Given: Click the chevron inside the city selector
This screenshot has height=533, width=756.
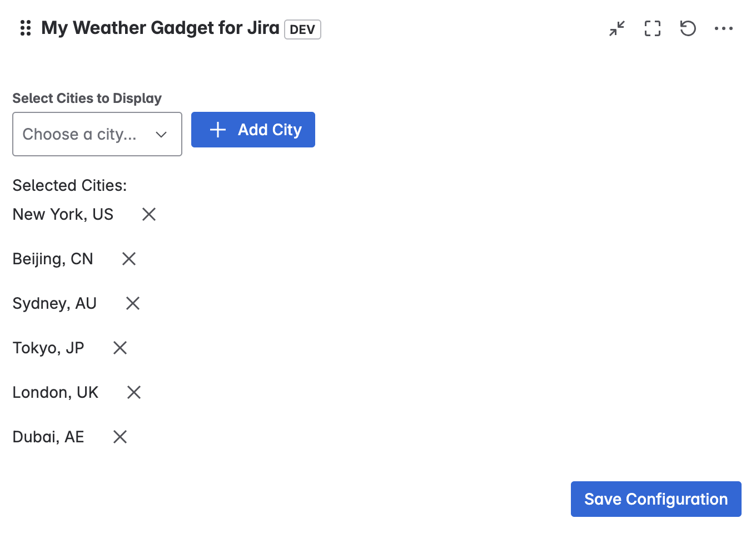Looking at the screenshot, I should 161,134.
